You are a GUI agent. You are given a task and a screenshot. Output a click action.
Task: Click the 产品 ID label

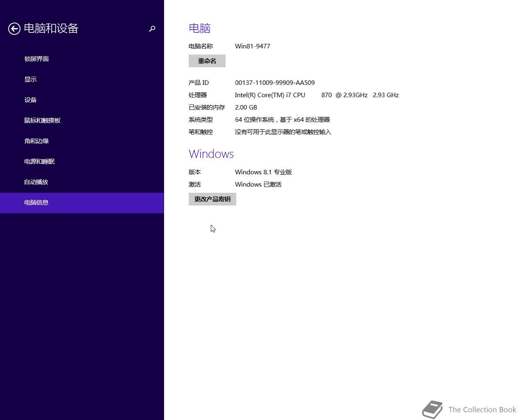point(199,82)
